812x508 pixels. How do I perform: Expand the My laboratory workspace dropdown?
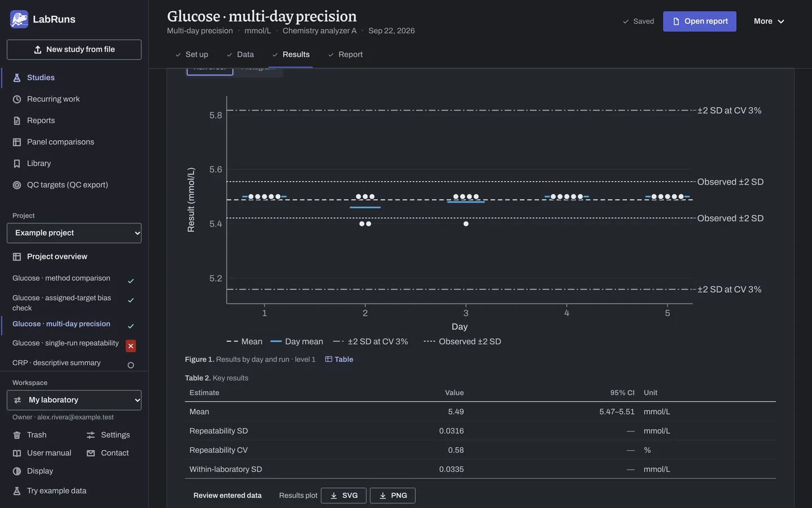point(74,400)
